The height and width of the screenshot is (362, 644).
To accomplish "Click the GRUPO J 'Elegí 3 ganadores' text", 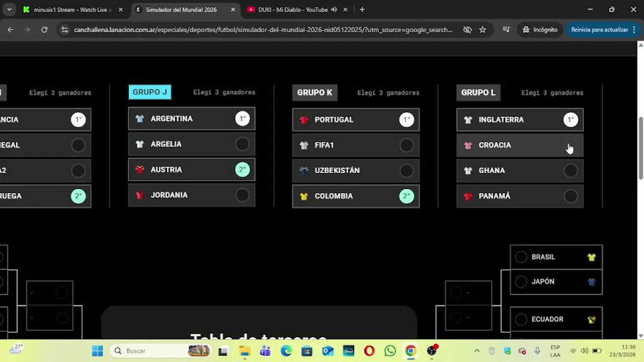I will coord(224,93).
